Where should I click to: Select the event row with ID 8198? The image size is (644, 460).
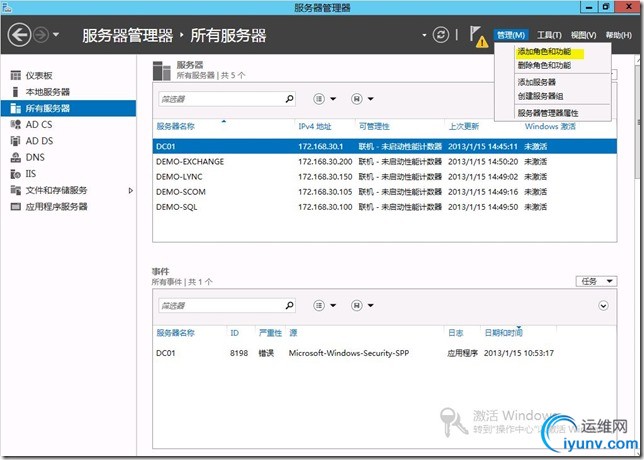click(384, 353)
